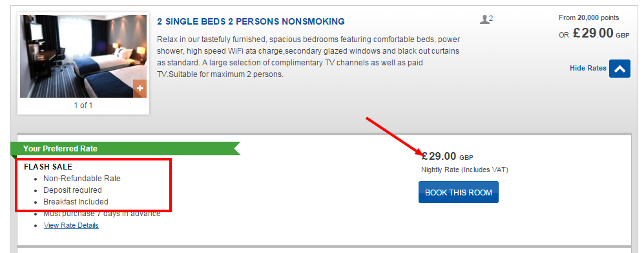Click Must purchase 7 days in advance
The width and height of the screenshot is (644, 253).
coord(102,214)
